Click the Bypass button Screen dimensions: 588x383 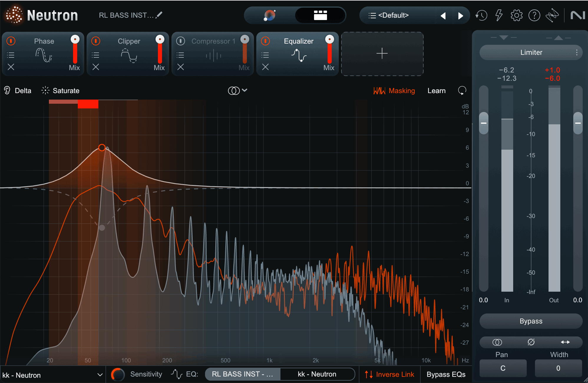[x=531, y=321]
